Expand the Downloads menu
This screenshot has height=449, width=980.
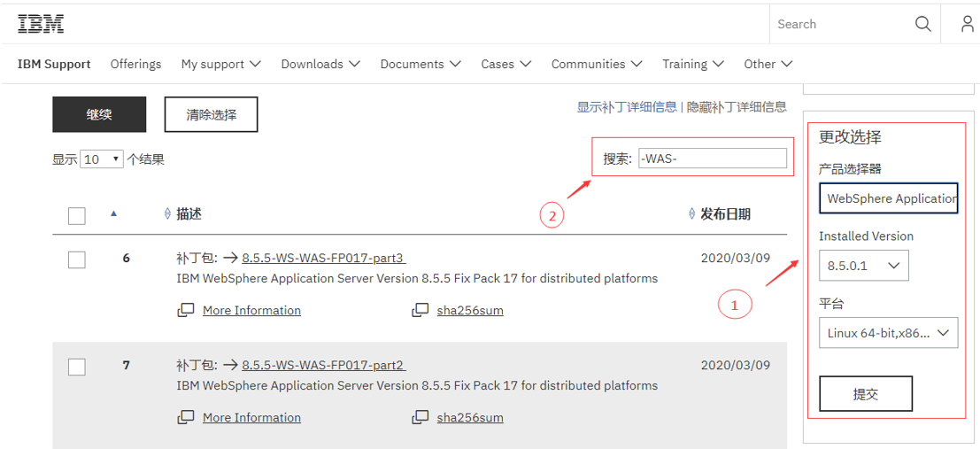tap(320, 64)
